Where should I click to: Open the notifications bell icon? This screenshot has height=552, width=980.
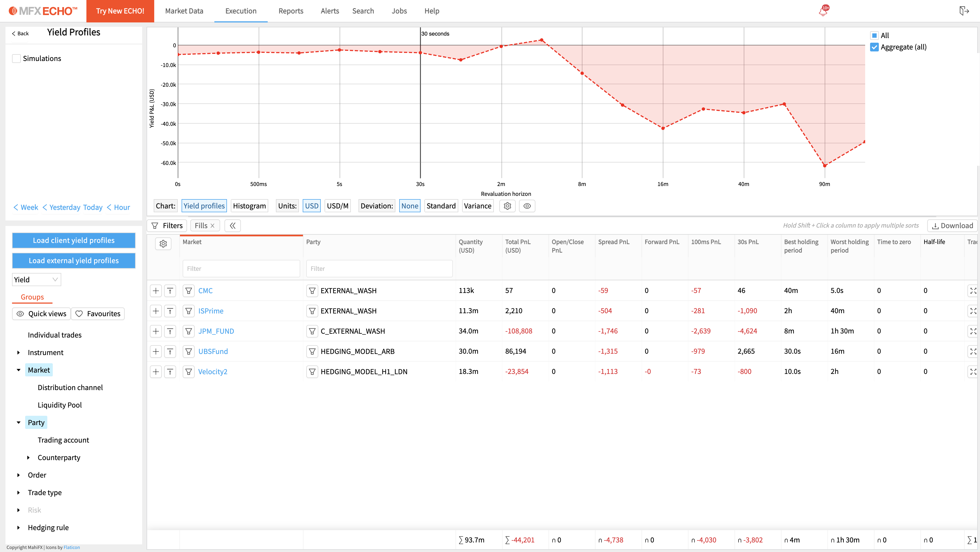click(823, 11)
